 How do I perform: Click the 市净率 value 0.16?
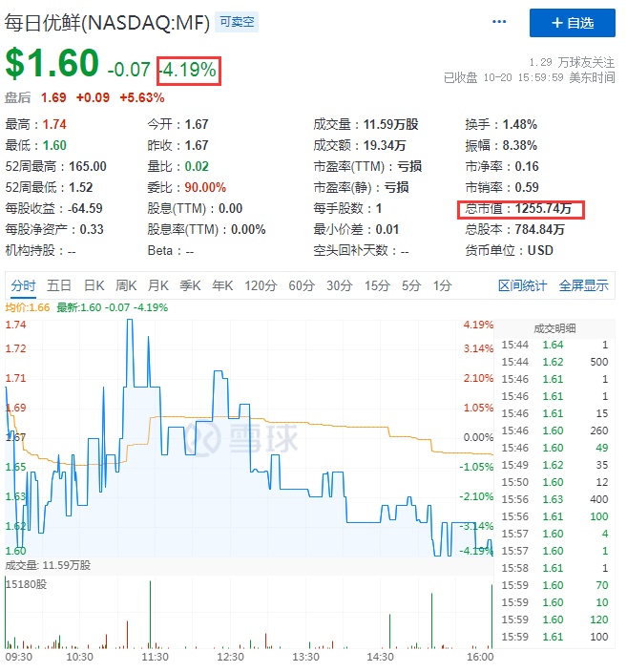pyautogui.click(x=527, y=166)
